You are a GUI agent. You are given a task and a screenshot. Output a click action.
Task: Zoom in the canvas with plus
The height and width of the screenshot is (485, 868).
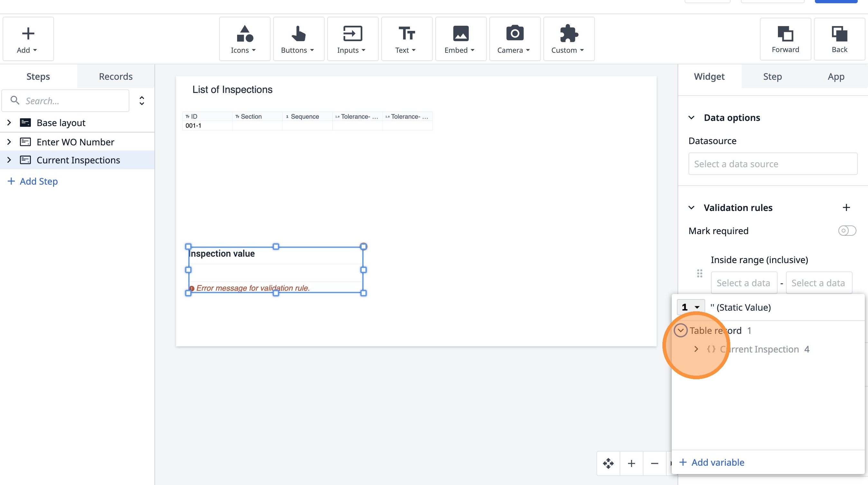click(632, 463)
